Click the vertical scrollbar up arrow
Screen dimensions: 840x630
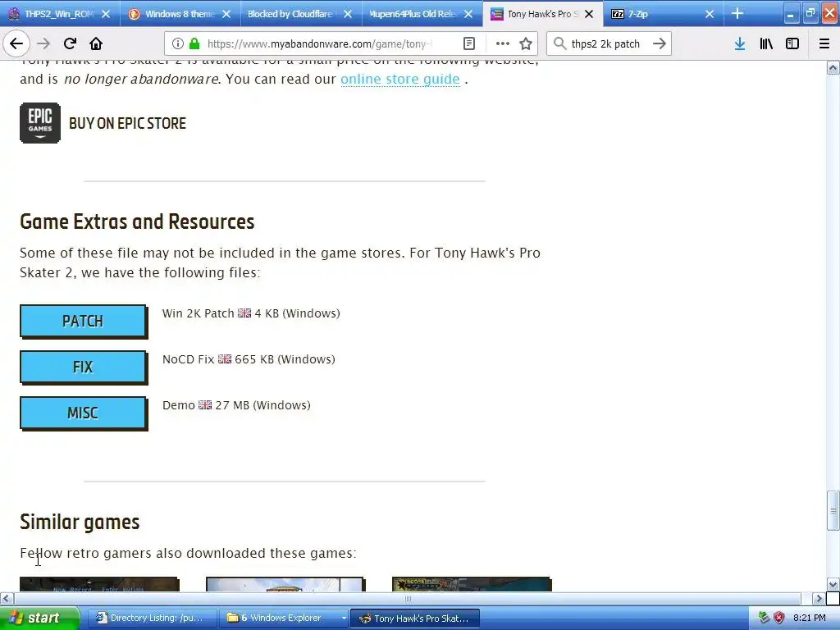[833, 67]
